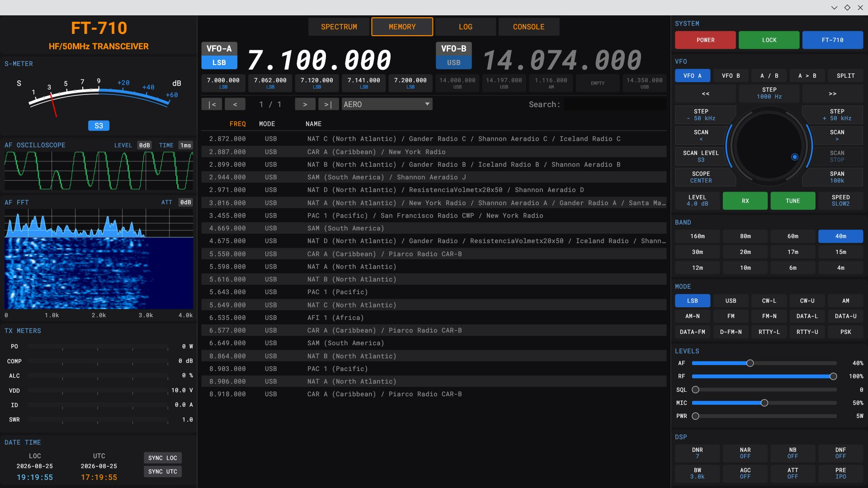This screenshot has height=488, width=868.
Task: Switch to the SPECTRUM tab
Action: pyautogui.click(x=339, y=27)
